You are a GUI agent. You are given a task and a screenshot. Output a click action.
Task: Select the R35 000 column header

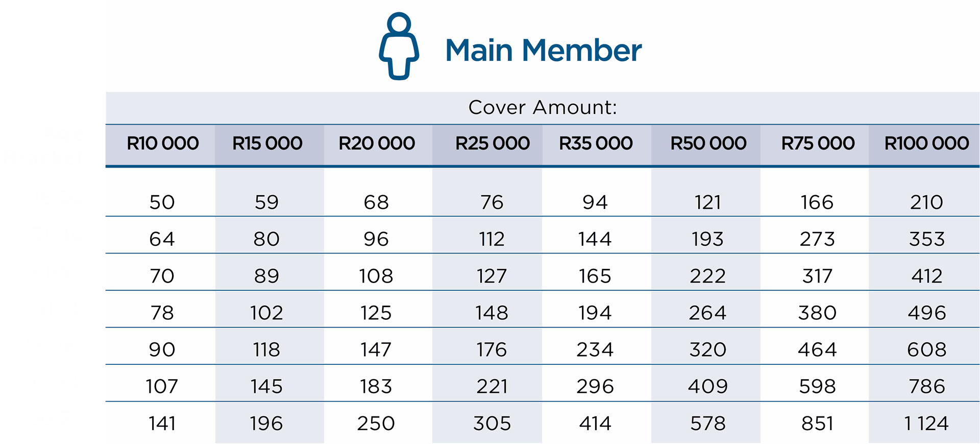596,144
